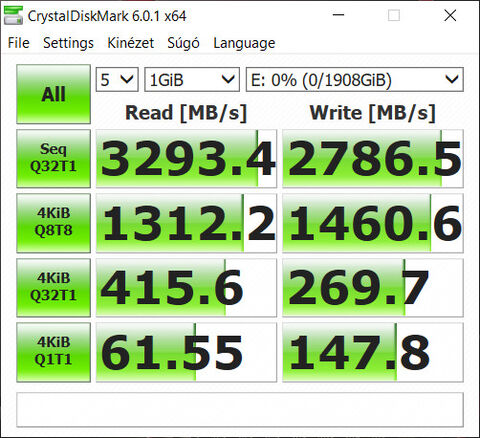The width and height of the screenshot is (480, 438).
Task: Open the test count dropdown showing 5
Action: point(117,79)
